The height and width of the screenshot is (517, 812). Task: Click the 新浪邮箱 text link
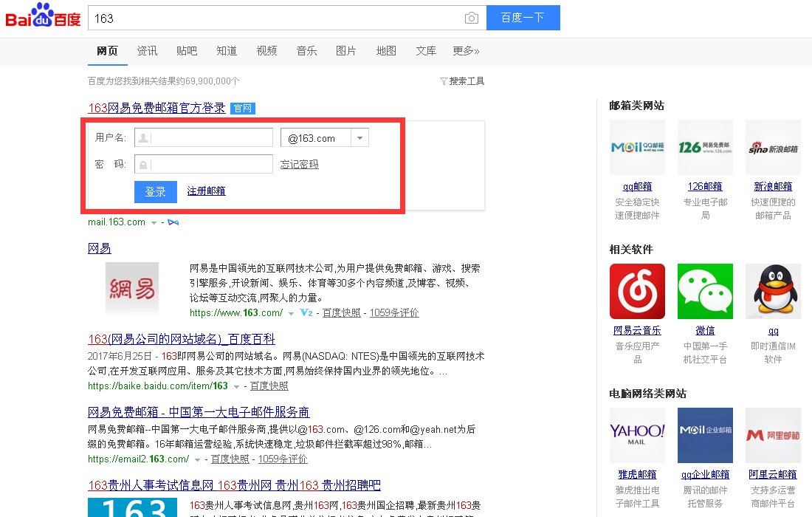[773, 187]
